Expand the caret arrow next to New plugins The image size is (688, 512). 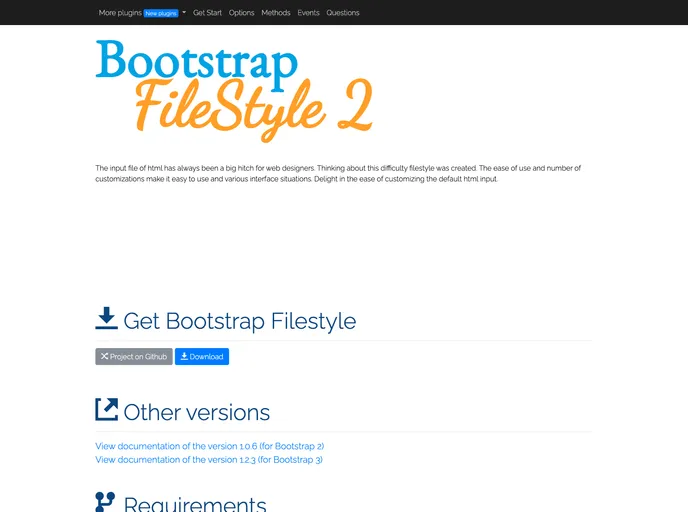pyautogui.click(x=184, y=13)
